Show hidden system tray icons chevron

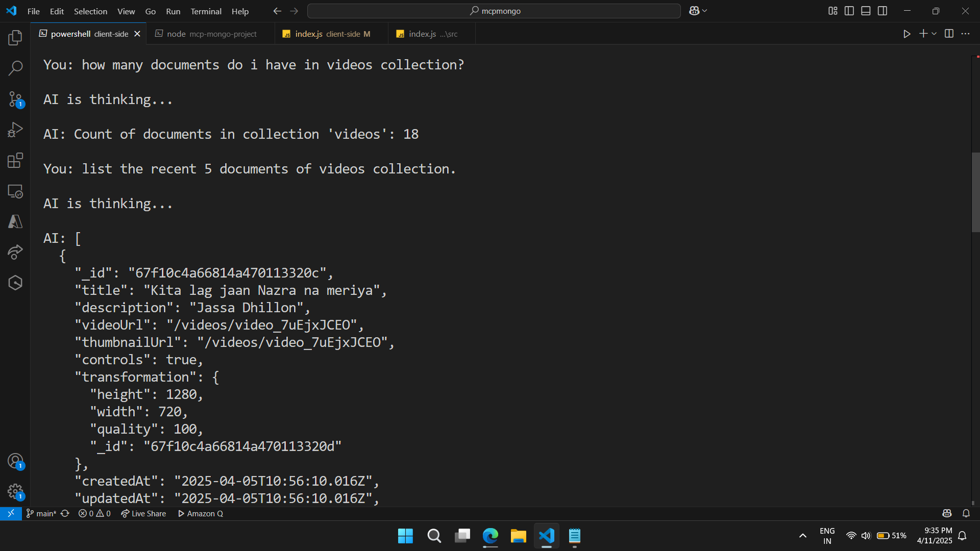[803, 536]
